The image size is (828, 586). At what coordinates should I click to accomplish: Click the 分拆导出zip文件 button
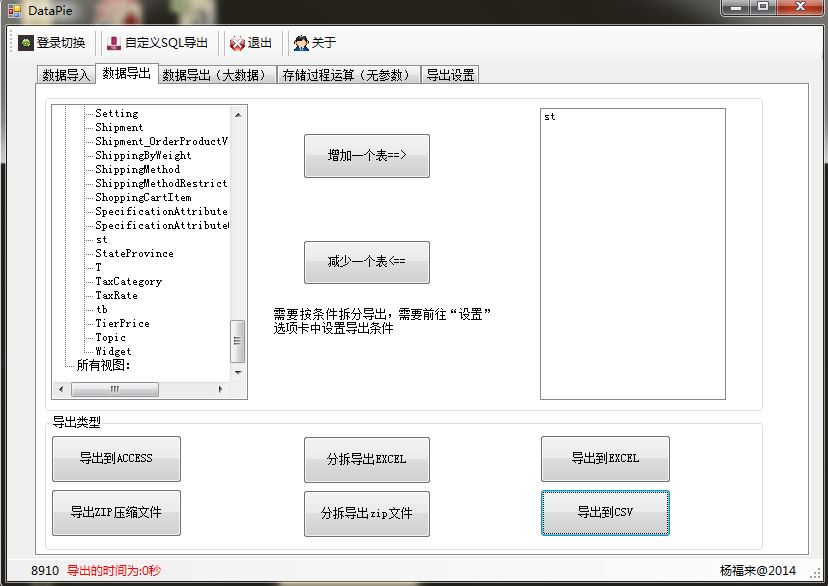[x=366, y=514]
